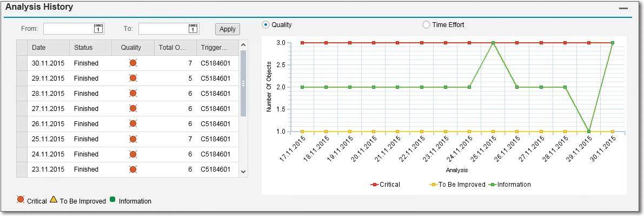
Task: Click date cell 26.11.2015
Action: click(48, 124)
